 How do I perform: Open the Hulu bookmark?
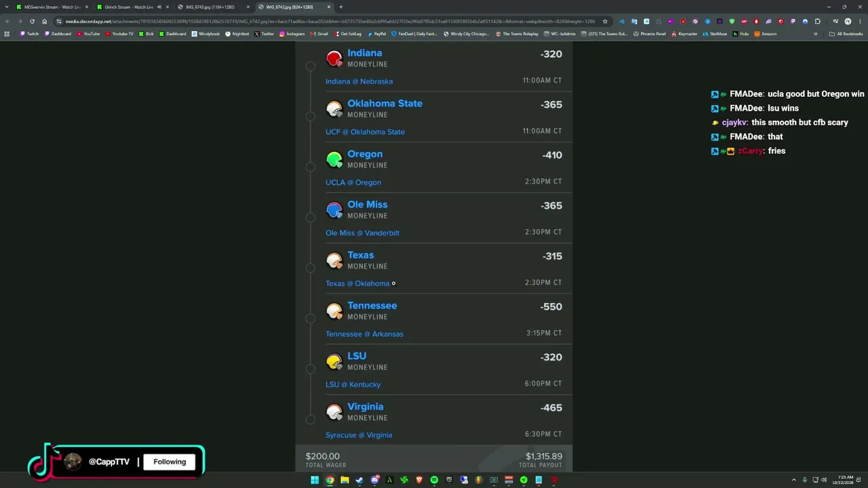741,34
